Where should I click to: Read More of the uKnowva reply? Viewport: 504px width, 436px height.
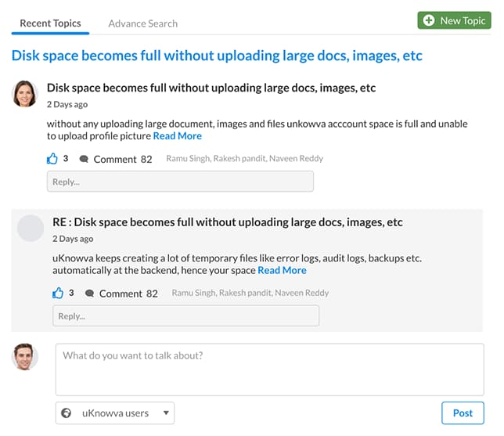282,270
